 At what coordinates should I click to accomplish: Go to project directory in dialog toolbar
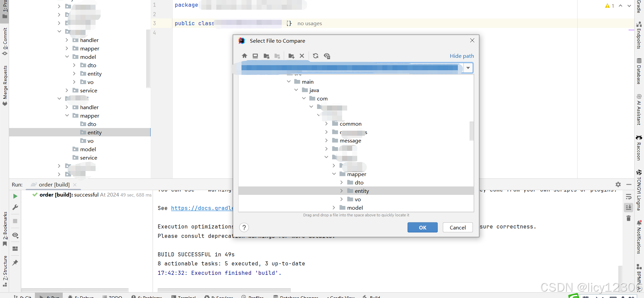coord(266,56)
